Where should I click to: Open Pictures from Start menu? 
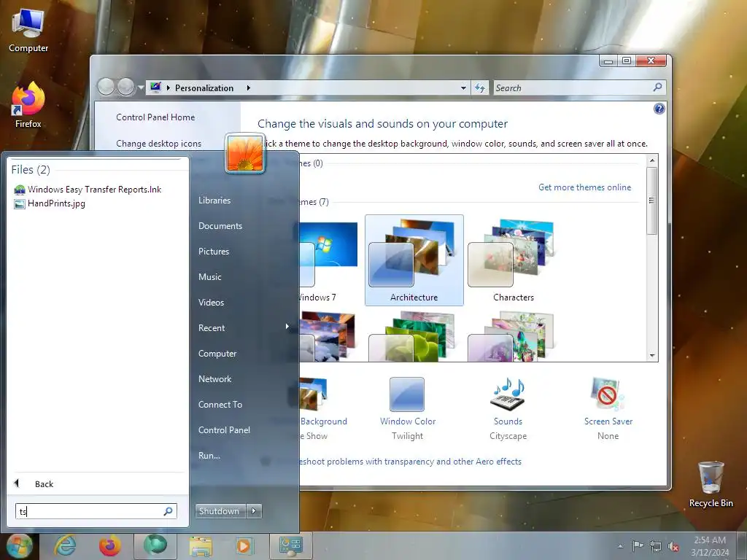tap(214, 252)
